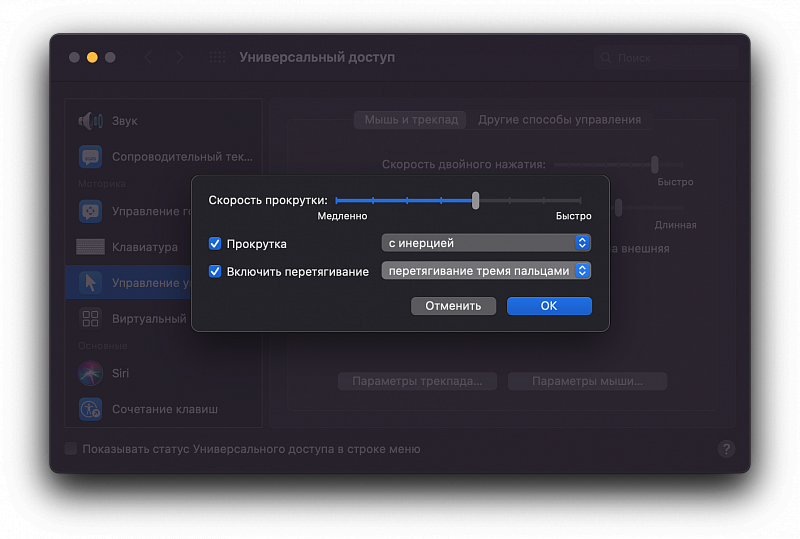Click the Виртуальный grid icon in sidebar
Viewport: 800px width, 539px height.
[91, 319]
